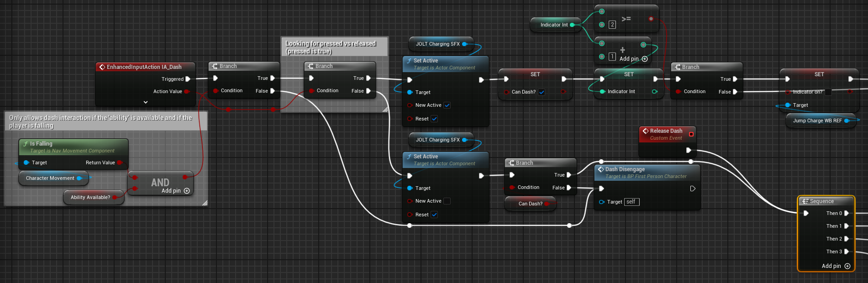Uncheck New Active on the upper Set Active node
Image resolution: width=868 pixels, height=283 pixels.
[447, 105]
